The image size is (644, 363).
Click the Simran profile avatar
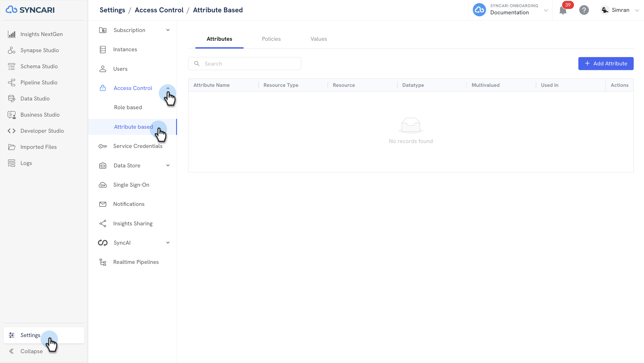click(605, 10)
